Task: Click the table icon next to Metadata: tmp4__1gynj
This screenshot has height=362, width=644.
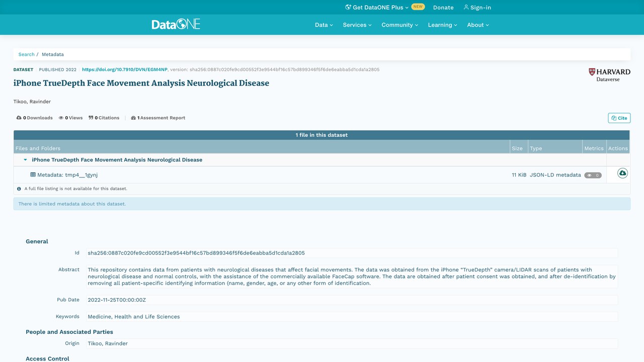Action: pyautogui.click(x=33, y=175)
